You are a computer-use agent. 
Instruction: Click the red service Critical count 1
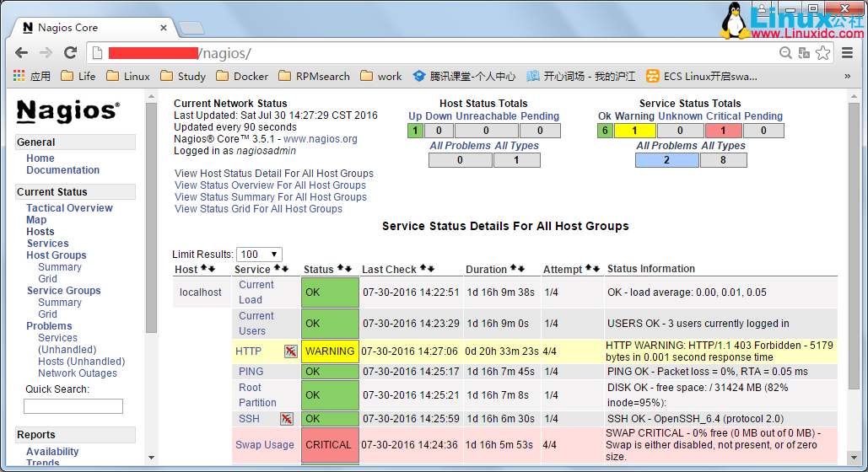[x=723, y=131]
